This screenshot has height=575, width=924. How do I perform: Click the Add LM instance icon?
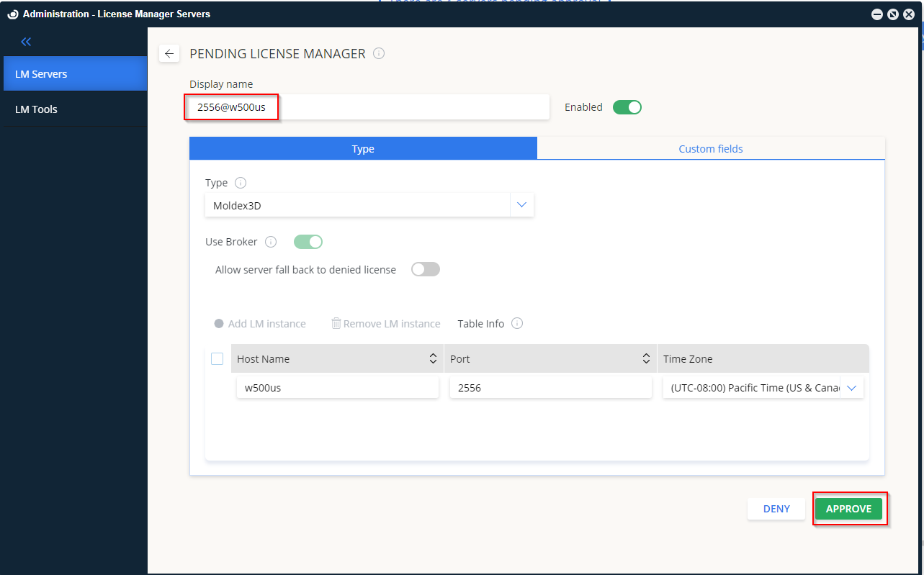218,323
